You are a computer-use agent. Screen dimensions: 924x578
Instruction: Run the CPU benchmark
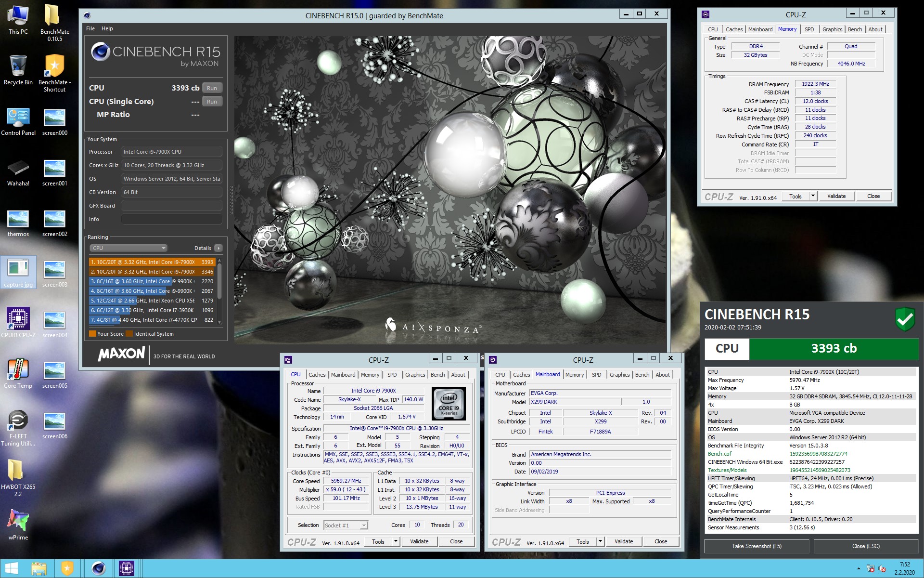tap(212, 88)
